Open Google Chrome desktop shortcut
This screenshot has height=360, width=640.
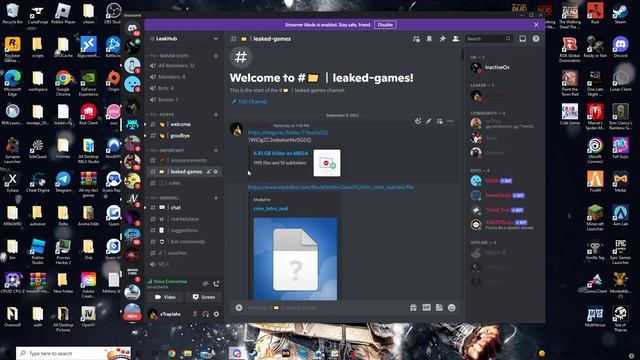pos(63,83)
